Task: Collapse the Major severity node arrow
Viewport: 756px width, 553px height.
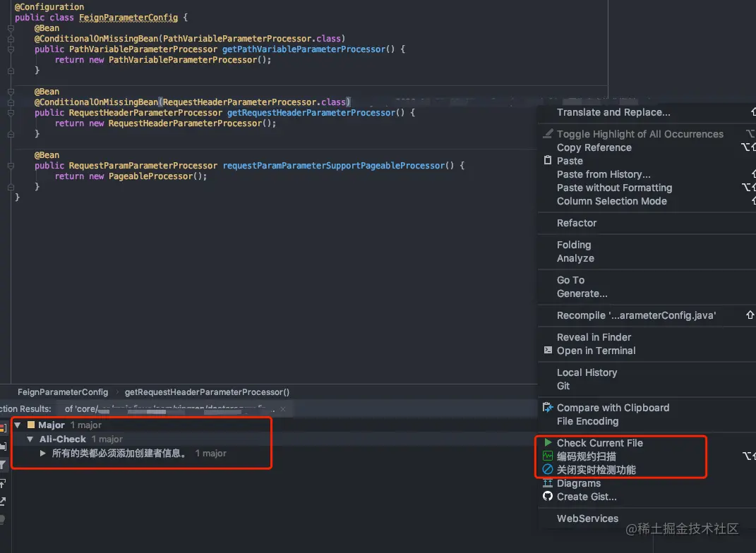Action: (x=18, y=425)
